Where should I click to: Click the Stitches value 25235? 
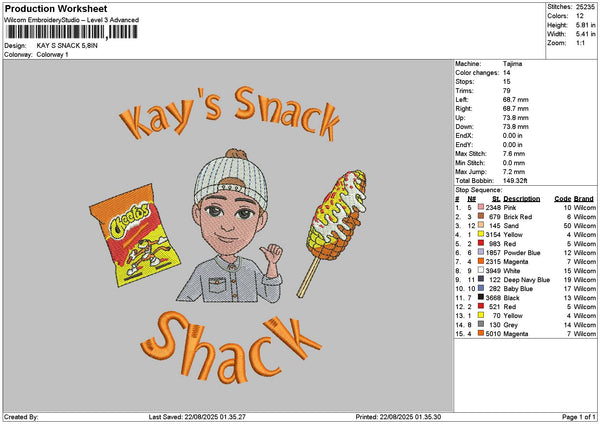click(585, 7)
